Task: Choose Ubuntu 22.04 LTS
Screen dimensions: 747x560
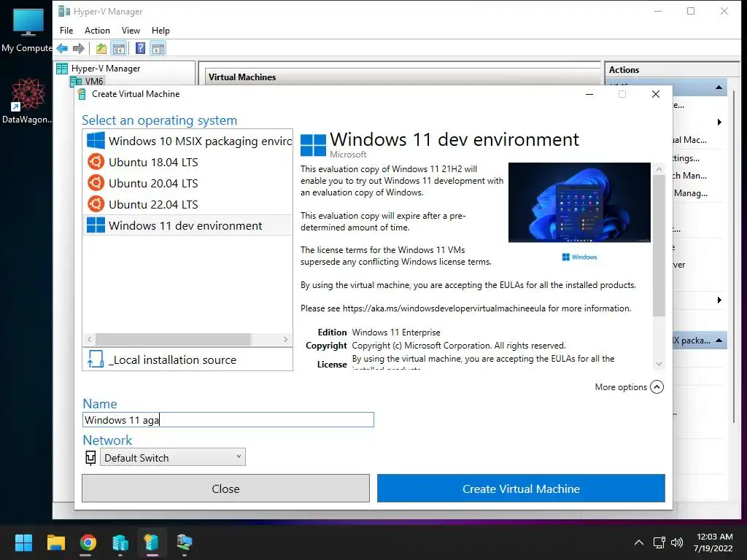Action: coord(189,204)
